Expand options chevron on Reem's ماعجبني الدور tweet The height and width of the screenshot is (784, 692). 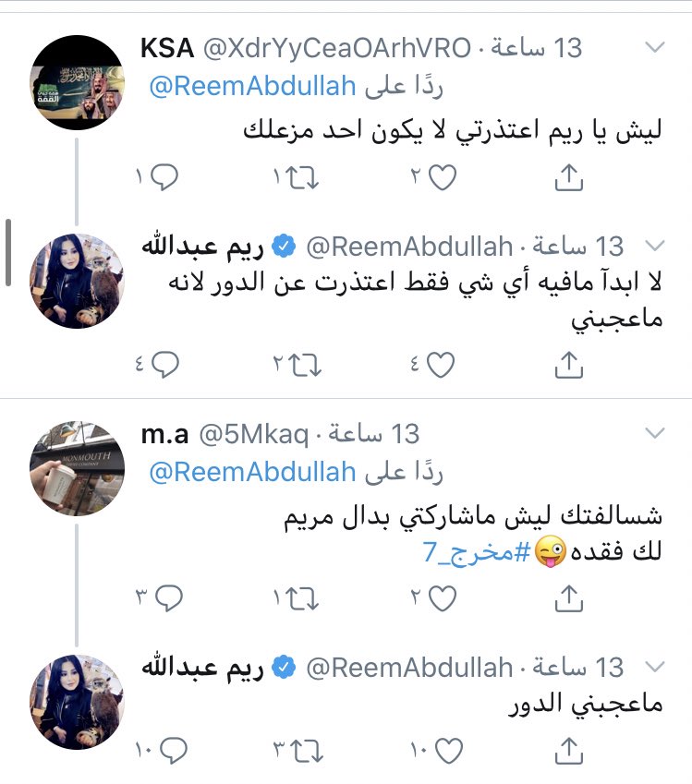(654, 667)
